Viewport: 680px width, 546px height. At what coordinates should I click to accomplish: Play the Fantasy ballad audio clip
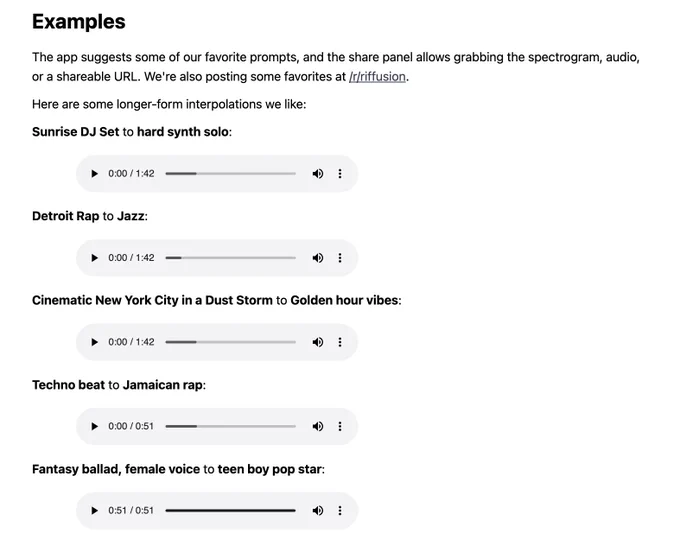[x=94, y=510]
